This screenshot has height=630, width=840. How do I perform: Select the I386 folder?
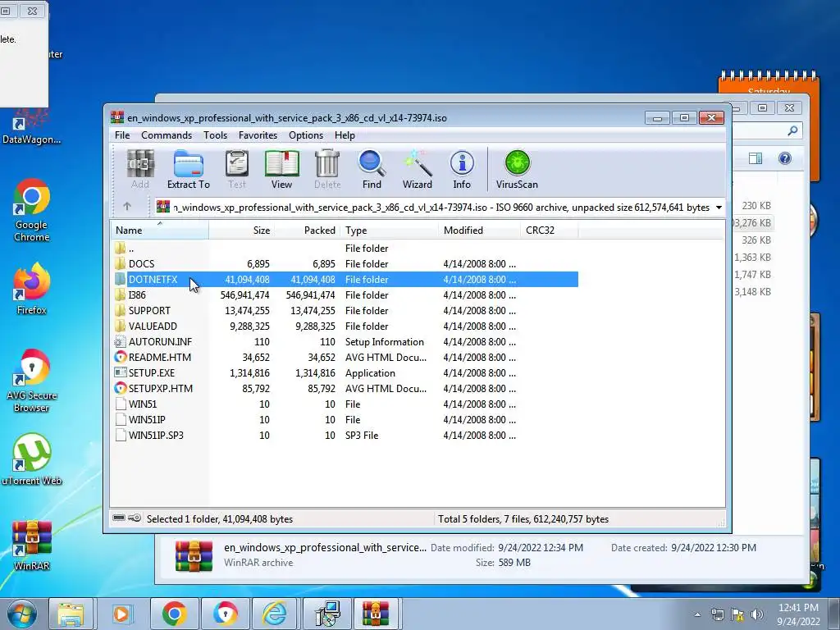345,294
